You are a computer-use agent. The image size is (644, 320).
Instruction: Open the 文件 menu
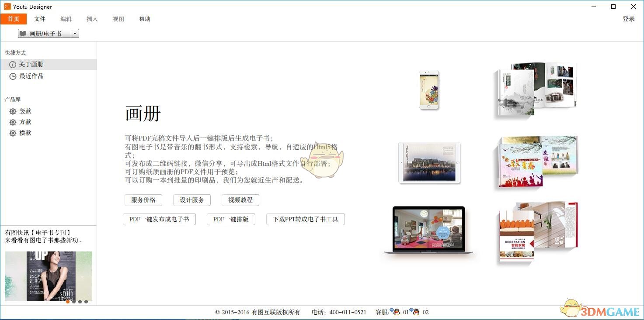40,19
